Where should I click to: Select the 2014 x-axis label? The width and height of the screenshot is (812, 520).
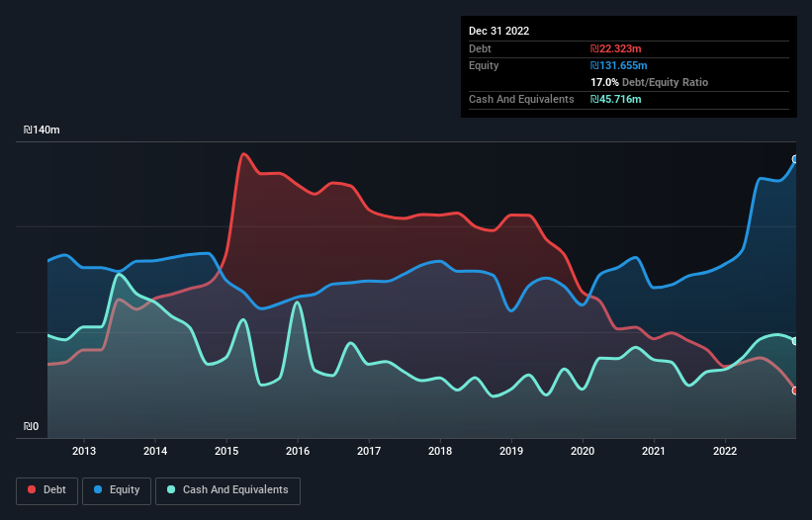tap(155, 451)
